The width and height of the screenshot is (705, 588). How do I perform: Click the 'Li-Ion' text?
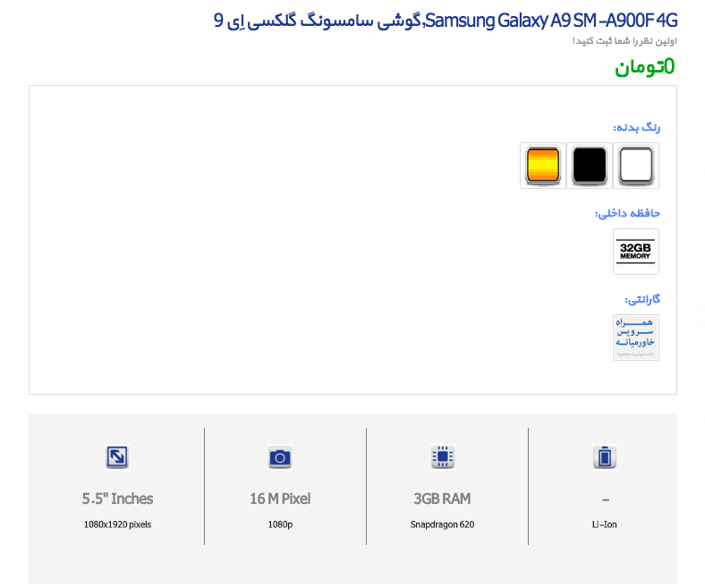(x=604, y=524)
